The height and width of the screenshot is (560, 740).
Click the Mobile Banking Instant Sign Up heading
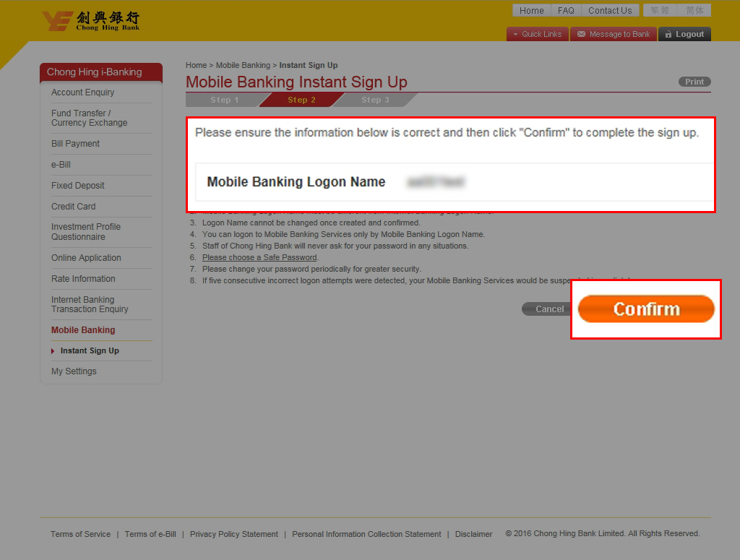296,82
